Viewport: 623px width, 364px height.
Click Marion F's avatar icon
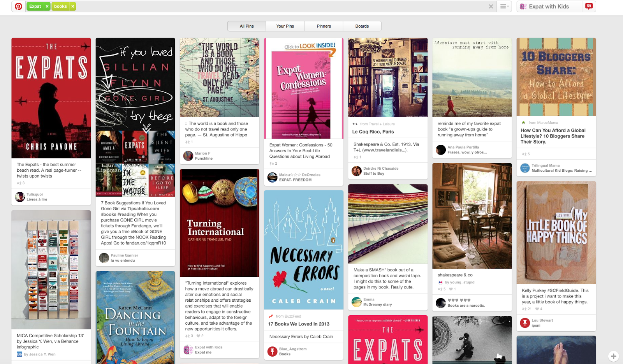(188, 156)
